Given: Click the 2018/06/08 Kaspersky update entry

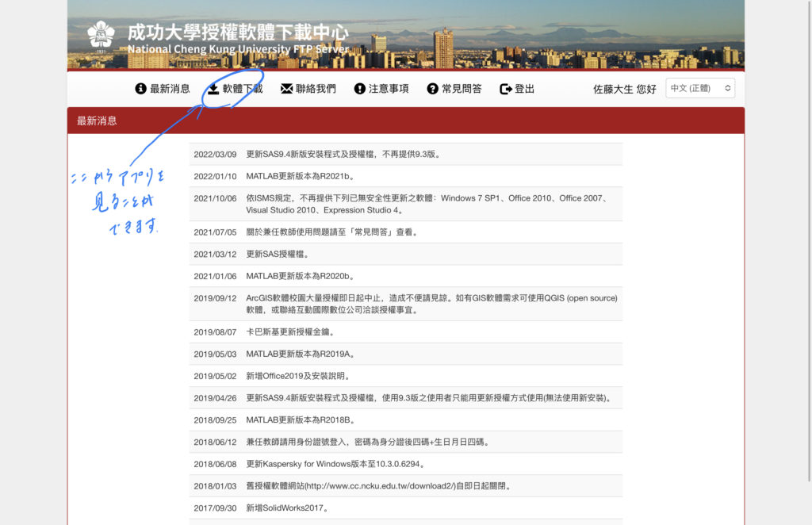Looking at the screenshot, I should (301, 464).
